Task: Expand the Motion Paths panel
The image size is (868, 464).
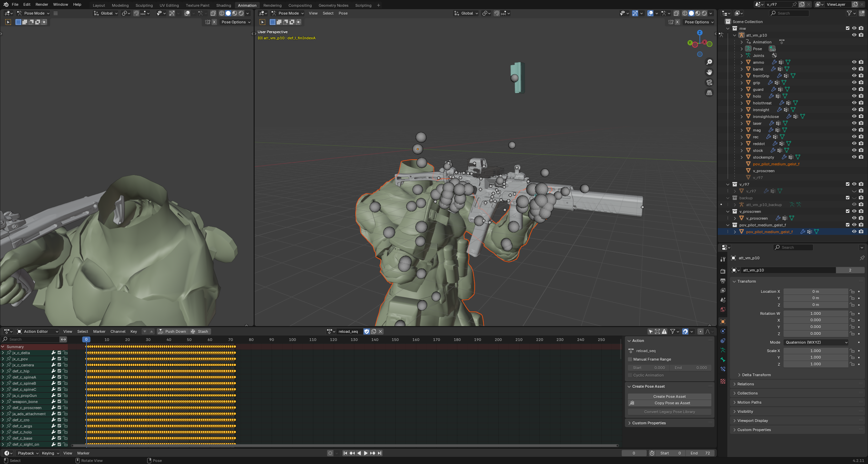Action: 749,402
